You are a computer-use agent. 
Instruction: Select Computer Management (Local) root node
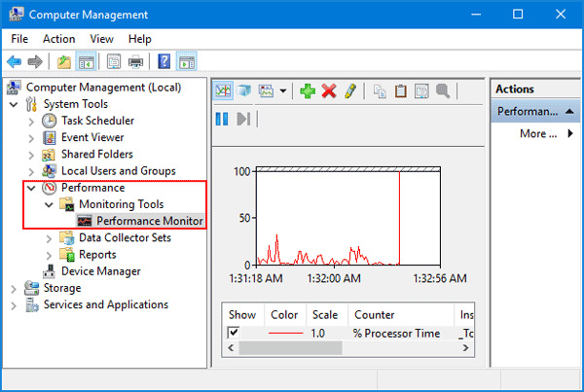tap(103, 88)
